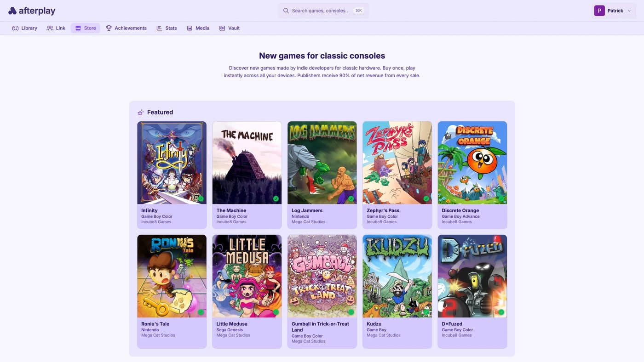Click Nintendo label under Log Jammers
The width and height of the screenshot is (644, 362).
(x=300, y=216)
